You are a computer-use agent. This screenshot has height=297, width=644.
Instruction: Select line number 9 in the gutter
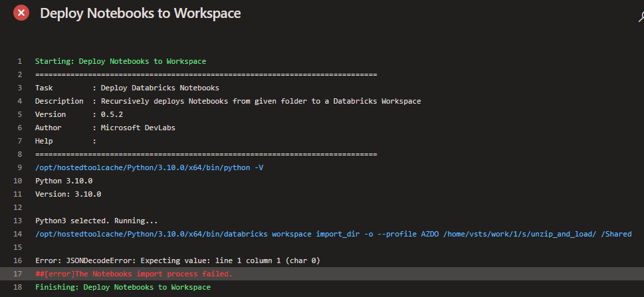[20, 167]
